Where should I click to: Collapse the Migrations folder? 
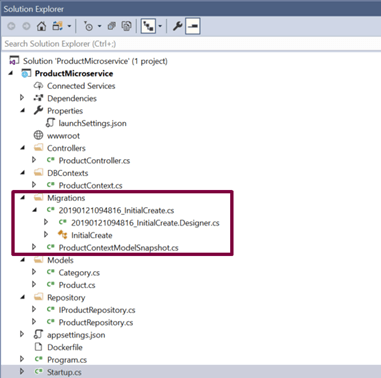tap(22, 198)
